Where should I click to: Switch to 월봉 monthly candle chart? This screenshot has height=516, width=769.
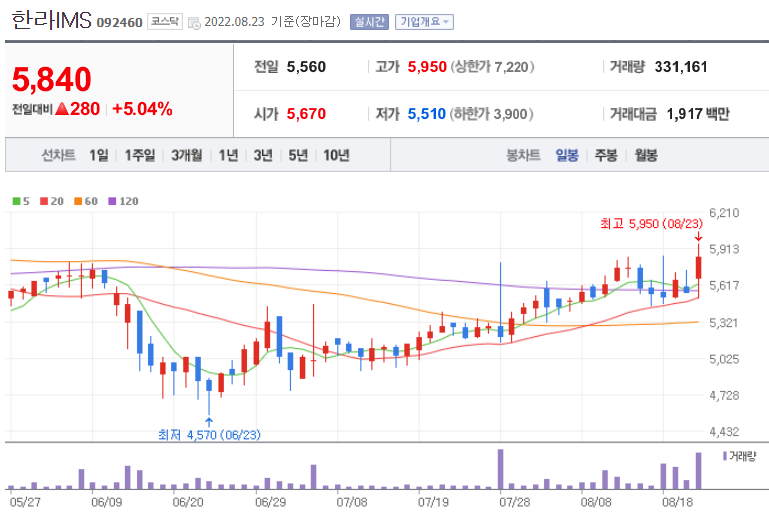pos(646,155)
